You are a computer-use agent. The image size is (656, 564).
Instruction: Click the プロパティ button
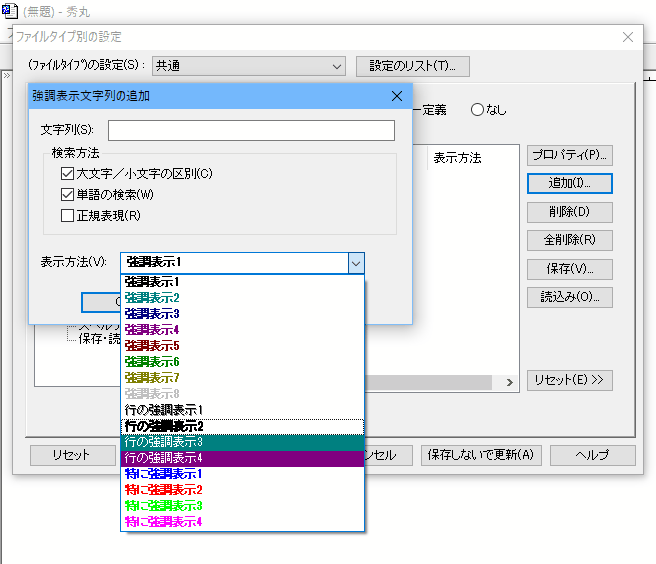point(570,155)
